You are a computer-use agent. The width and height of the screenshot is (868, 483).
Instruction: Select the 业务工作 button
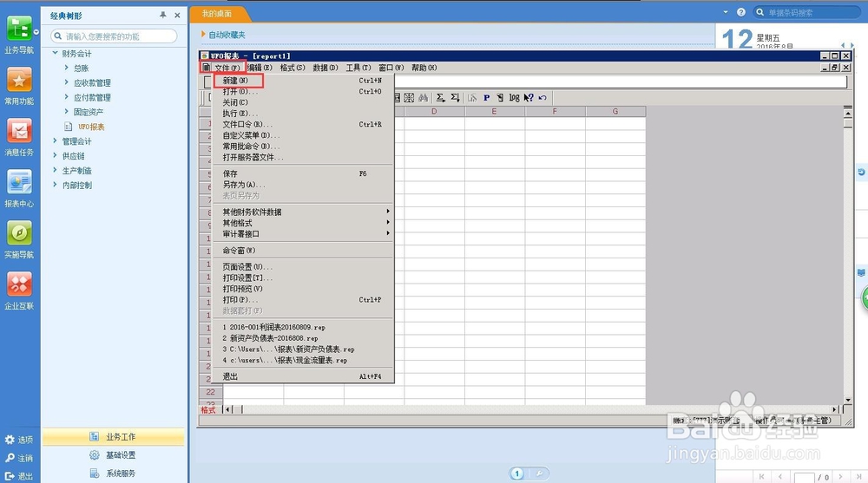click(x=114, y=436)
